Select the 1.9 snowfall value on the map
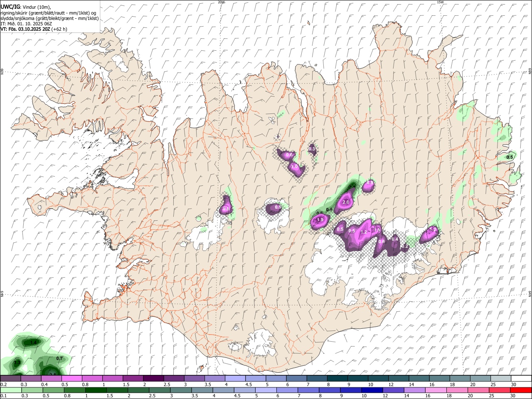Screen dimensions: 532x399 [x=320, y=220]
